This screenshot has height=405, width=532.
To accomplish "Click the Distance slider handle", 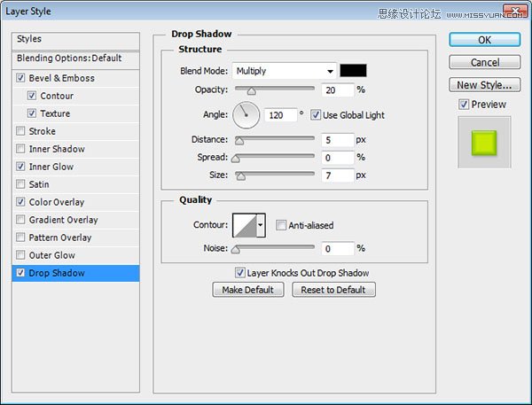I will [x=239, y=141].
